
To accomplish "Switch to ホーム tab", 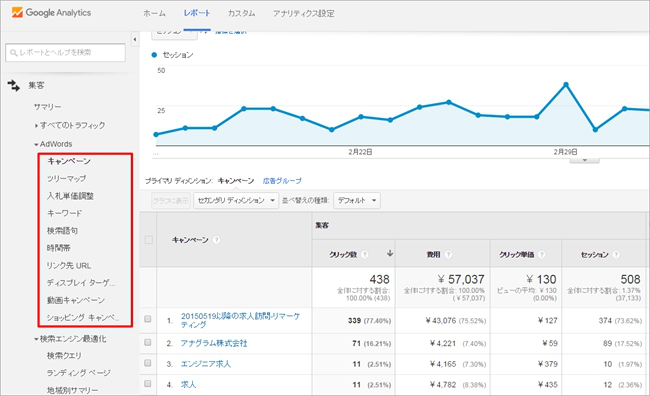I will [x=154, y=13].
